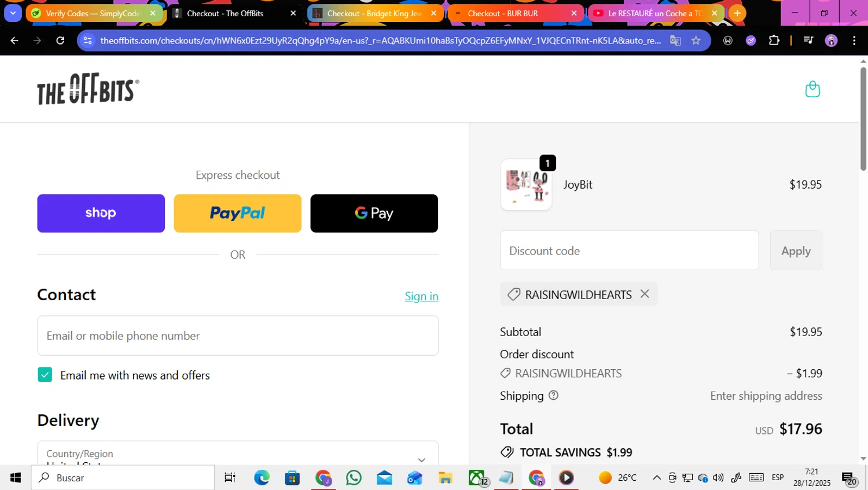Open a new browser tab

(x=737, y=13)
